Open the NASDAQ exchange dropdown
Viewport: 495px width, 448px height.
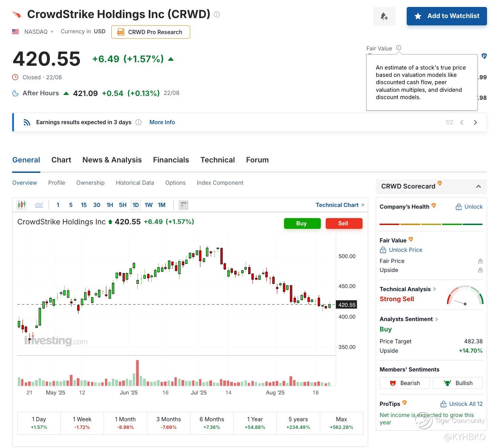[38, 32]
